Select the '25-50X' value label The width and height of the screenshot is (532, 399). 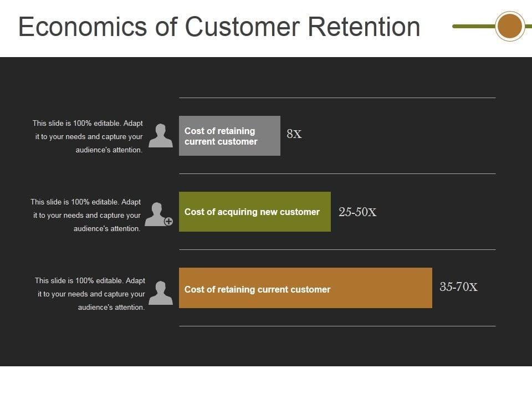357,212
